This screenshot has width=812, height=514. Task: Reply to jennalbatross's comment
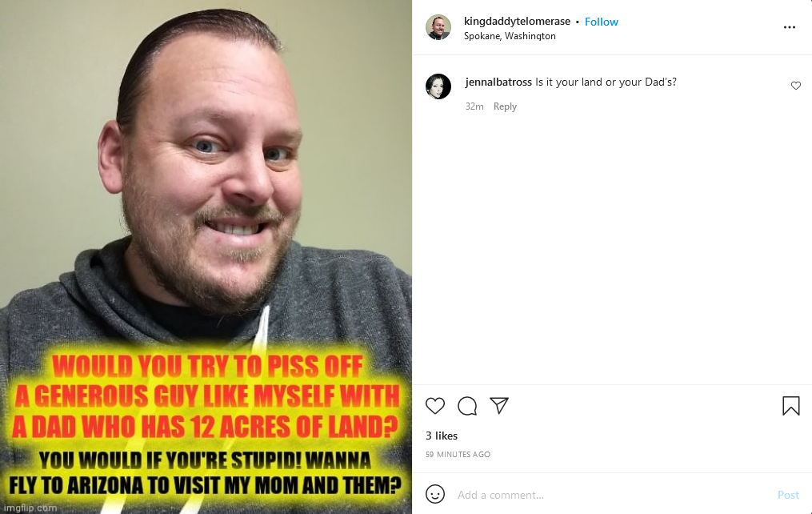[505, 106]
